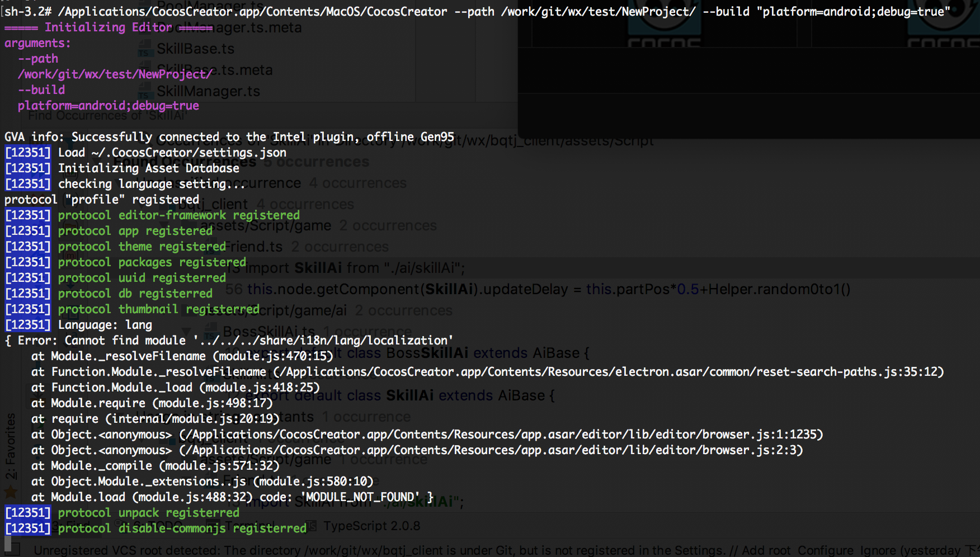This screenshot has width=980, height=557.
Task: Select the magenta 'platform=android;debug=true' line
Action: [109, 106]
